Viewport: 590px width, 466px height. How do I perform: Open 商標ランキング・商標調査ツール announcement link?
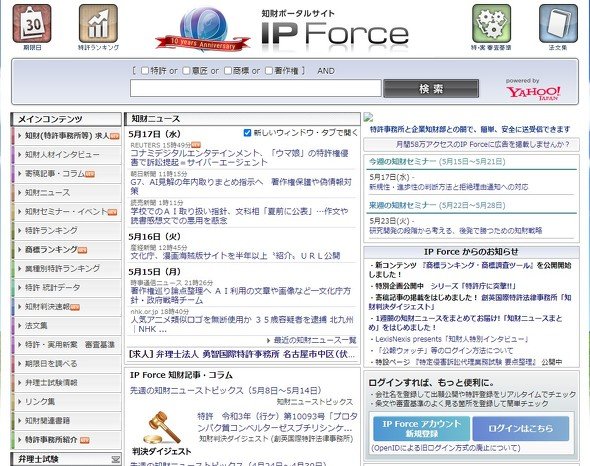click(477, 265)
